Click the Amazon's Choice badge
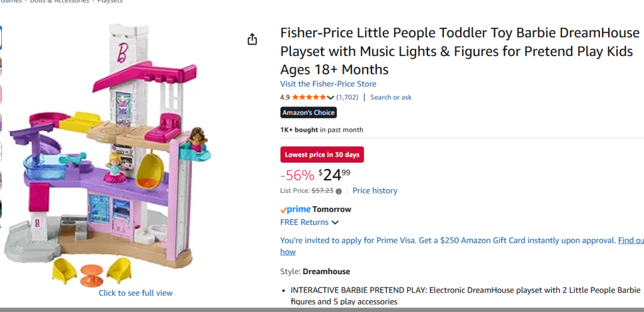 [308, 113]
